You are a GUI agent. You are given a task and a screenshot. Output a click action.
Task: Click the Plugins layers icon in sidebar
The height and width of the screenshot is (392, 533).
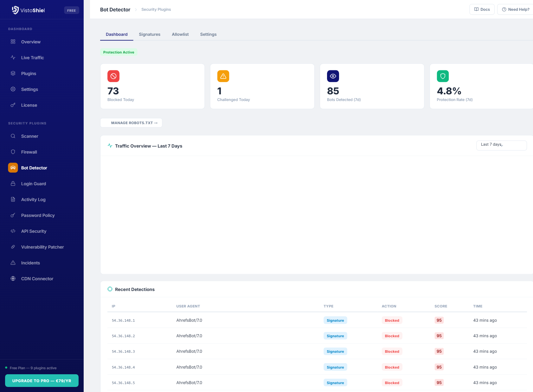coord(13,73)
